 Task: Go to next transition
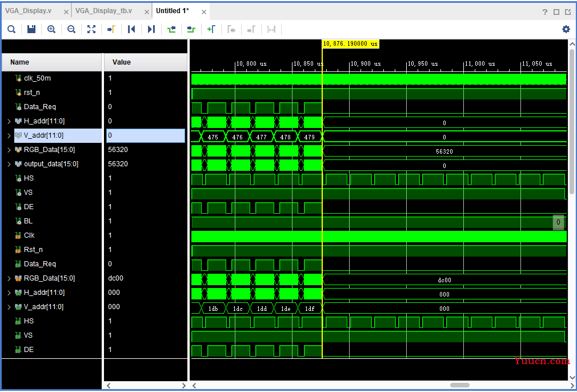click(x=191, y=29)
